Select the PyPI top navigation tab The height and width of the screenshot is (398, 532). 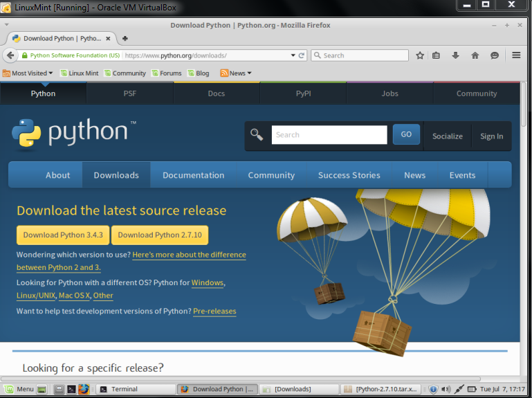303,93
